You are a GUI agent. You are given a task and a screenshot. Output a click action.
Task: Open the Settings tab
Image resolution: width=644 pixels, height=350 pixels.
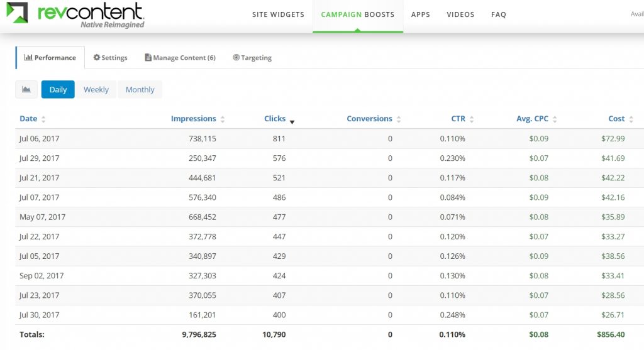[110, 58]
